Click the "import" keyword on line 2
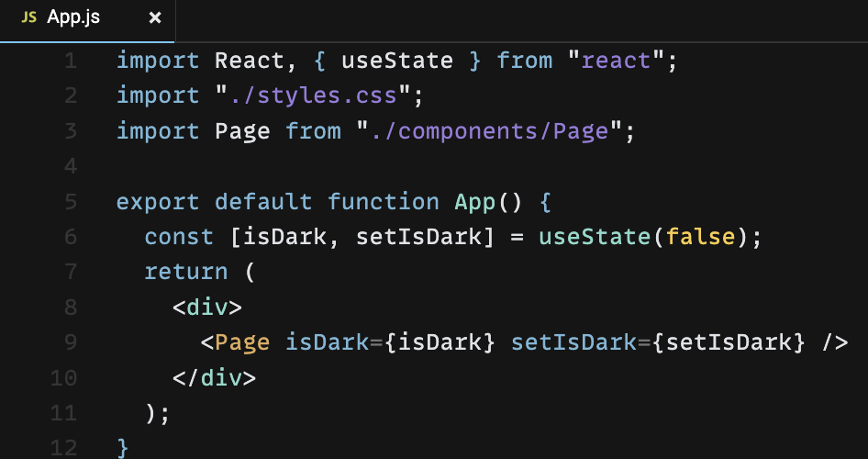This screenshot has width=868, height=459. (x=158, y=95)
